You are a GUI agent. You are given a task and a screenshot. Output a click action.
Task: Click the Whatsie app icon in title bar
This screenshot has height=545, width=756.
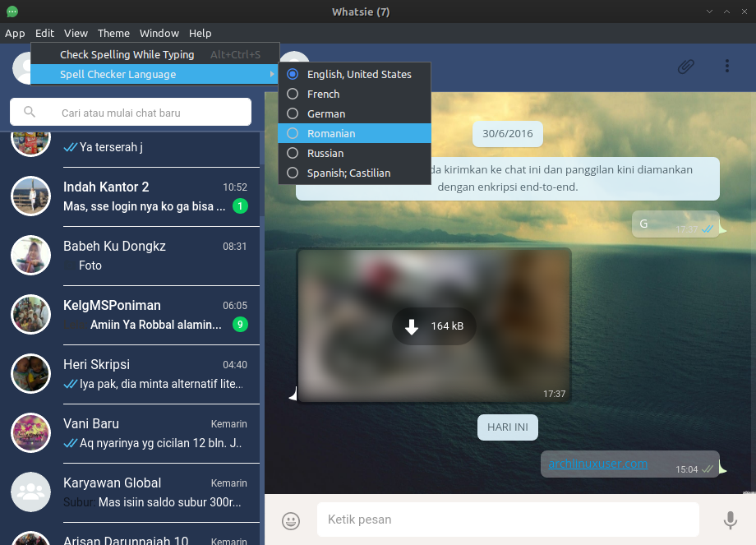coord(12,12)
